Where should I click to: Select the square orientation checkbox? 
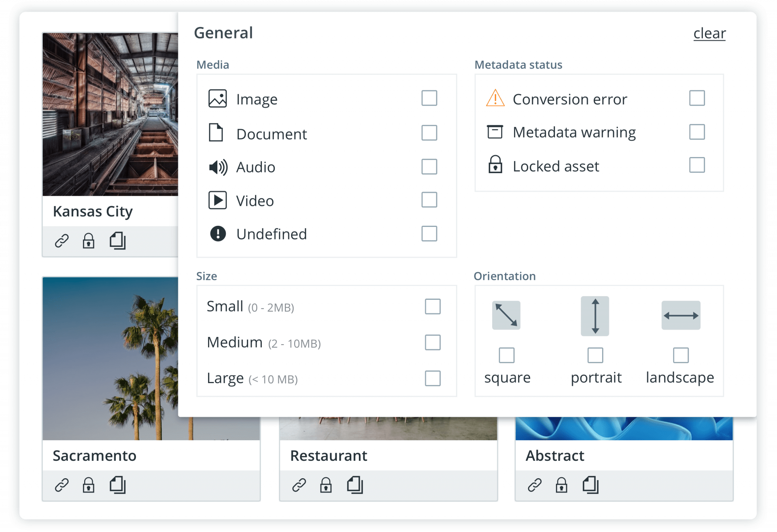[507, 356]
